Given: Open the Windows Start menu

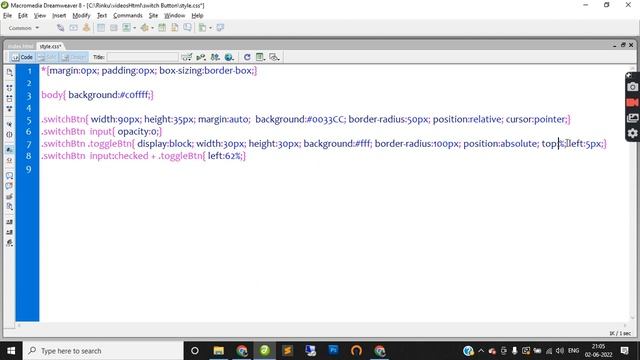Looking at the screenshot, I should tap(11, 351).
